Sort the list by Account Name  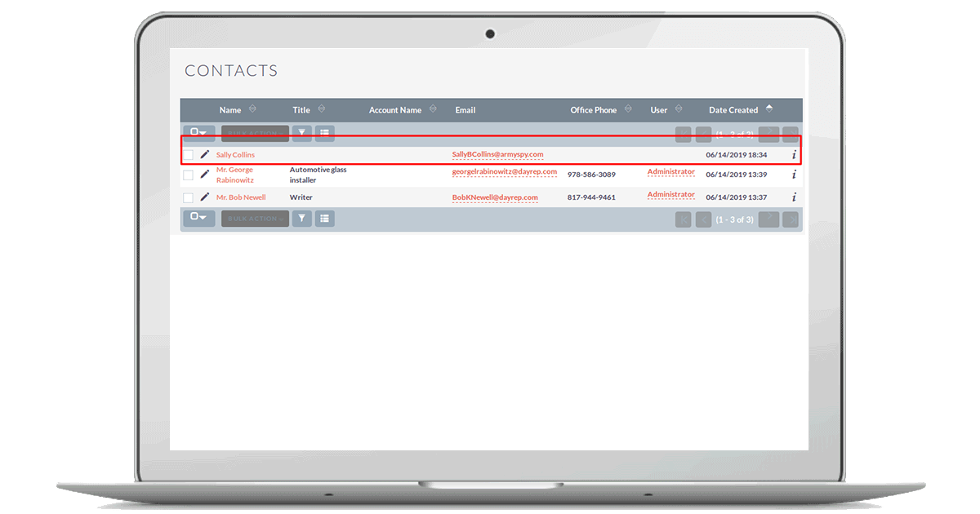point(434,109)
